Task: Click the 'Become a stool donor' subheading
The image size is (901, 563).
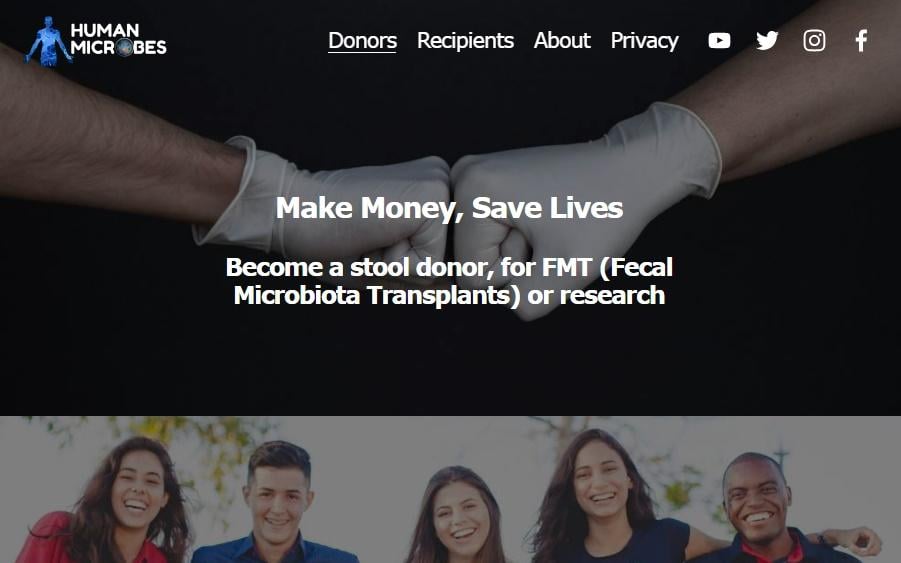Action: tap(449, 281)
